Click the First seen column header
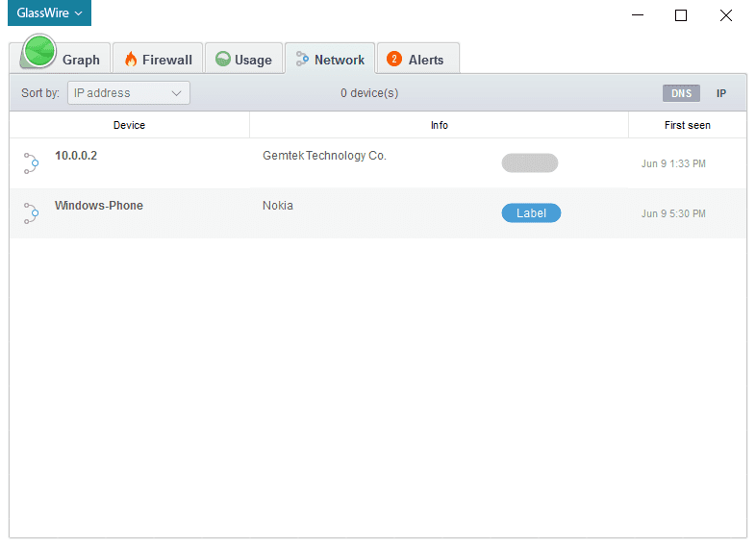The height and width of the screenshot is (547, 756). [x=688, y=125]
